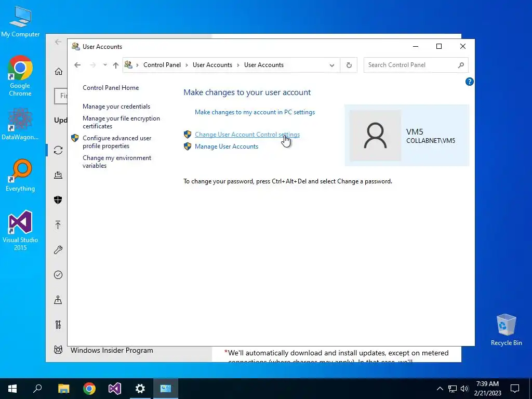This screenshot has width=532, height=399.
Task: Open Configure advanced user profile properties
Action: pyautogui.click(x=117, y=142)
